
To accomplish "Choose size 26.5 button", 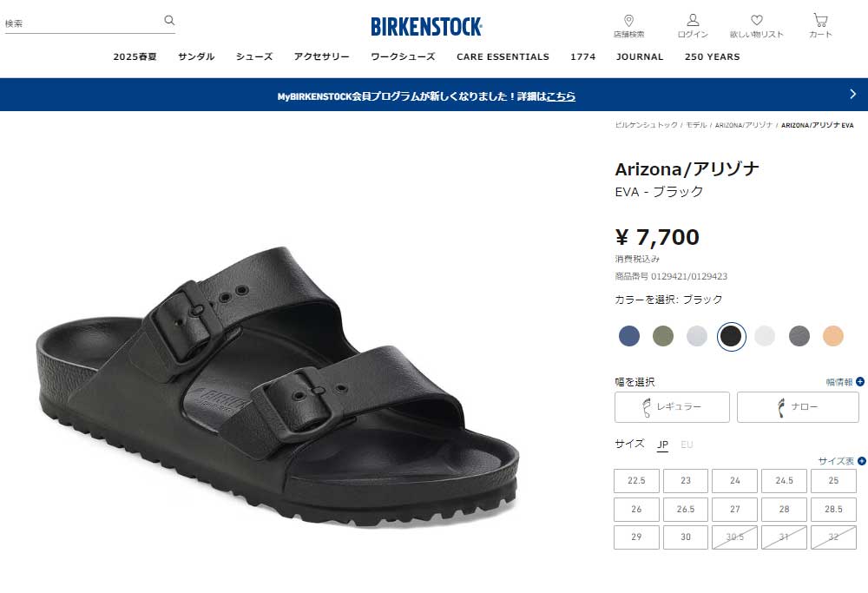I will 686,509.
